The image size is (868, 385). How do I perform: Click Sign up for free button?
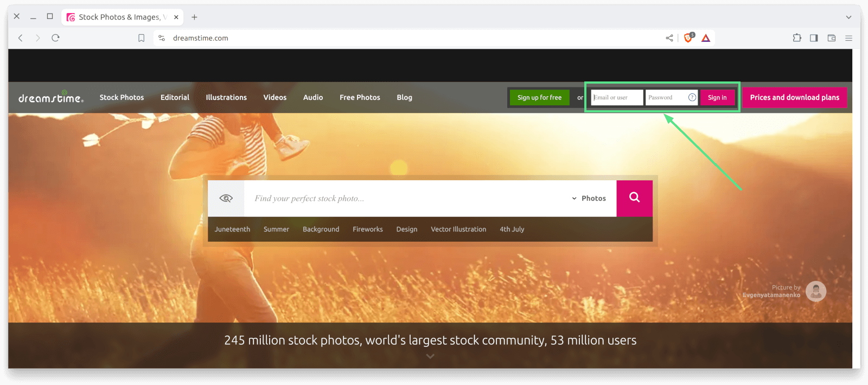click(x=539, y=97)
